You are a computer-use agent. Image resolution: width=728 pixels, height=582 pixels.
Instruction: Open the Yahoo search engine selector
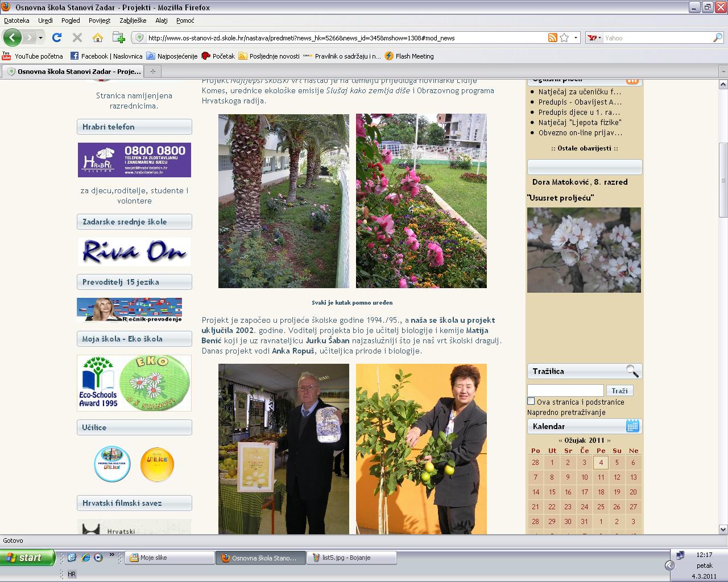(x=595, y=38)
